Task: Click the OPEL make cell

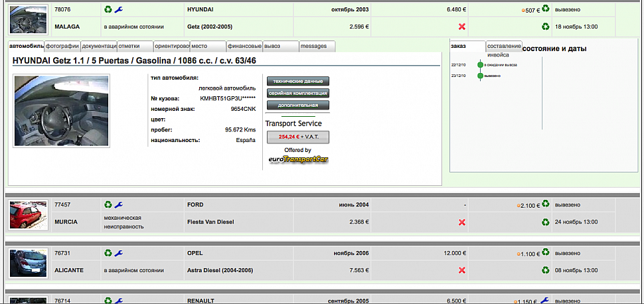Action: click(x=239, y=253)
